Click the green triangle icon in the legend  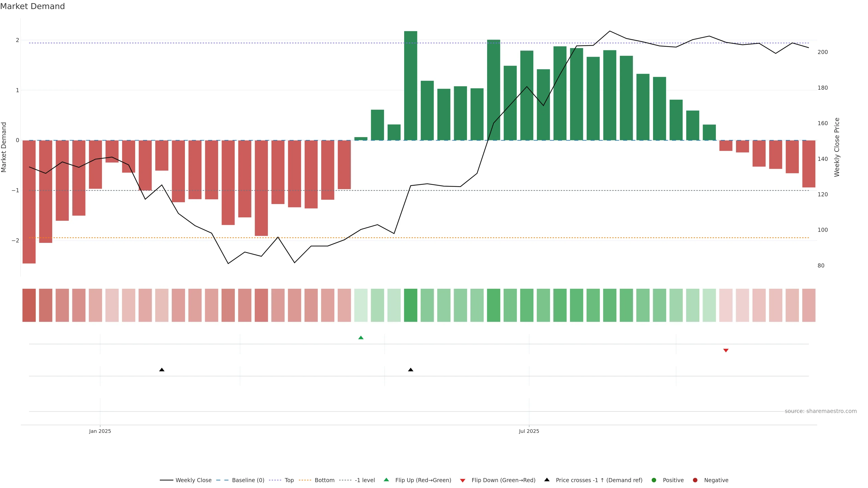(386, 480)
